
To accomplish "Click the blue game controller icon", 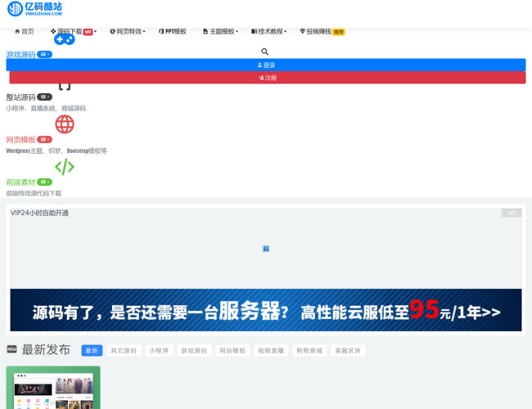I will [x=65, y=40].
